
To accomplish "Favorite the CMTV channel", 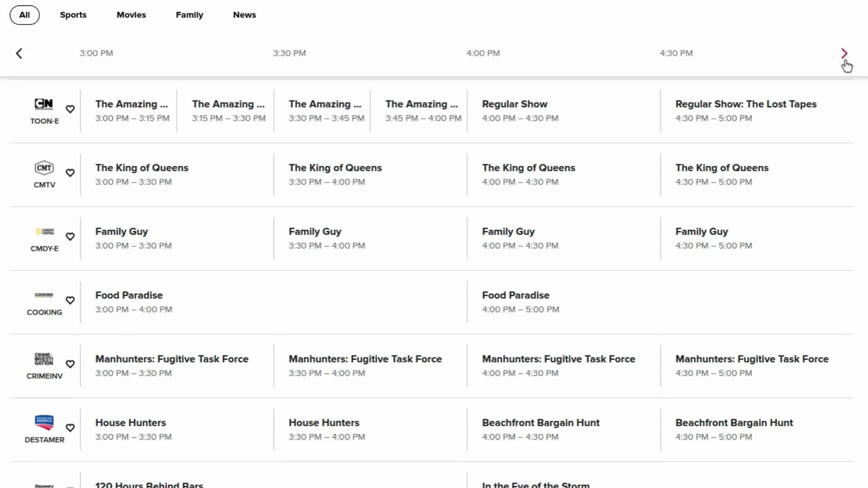I will click(x=70, y=173).
